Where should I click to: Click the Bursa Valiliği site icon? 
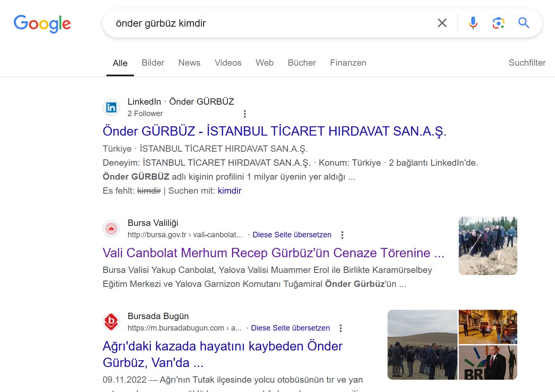coord(111,229)
